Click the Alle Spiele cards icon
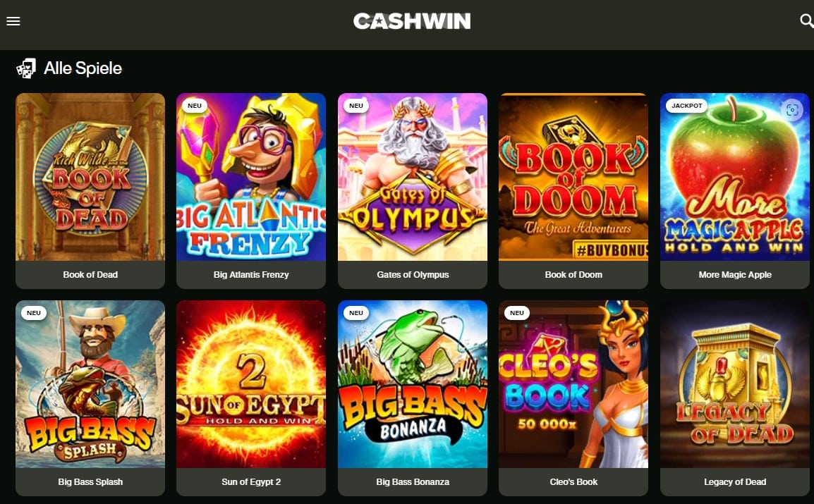The height and width of the screenshot is (504, 814). click(x=26, y=68)
